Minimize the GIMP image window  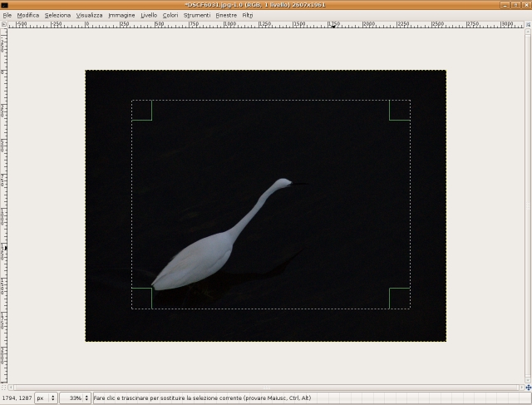(505, 5)
